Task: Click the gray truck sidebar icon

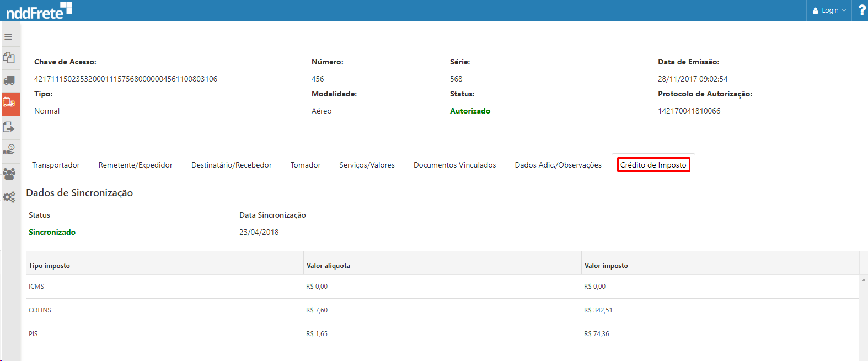Action: tap(9, 80)
